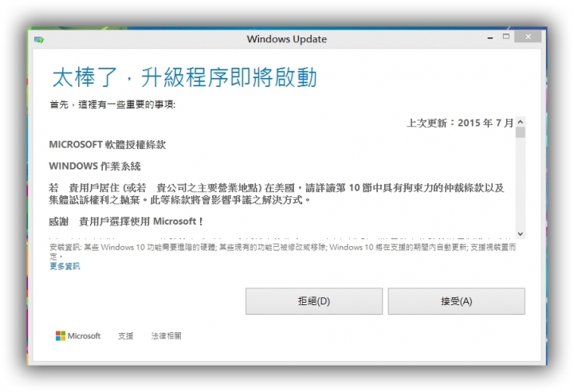Click the line MICROSOFT 軟體授權條款
This screenshot has height=392, width=574.
click(108, 144)
